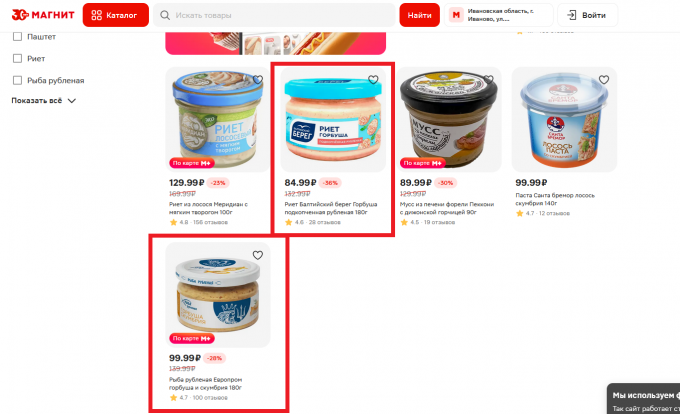The height and width of the screenshot is (414, 680).
Task: Click heart on Evroprom minced fish
Action: point(258,255)
